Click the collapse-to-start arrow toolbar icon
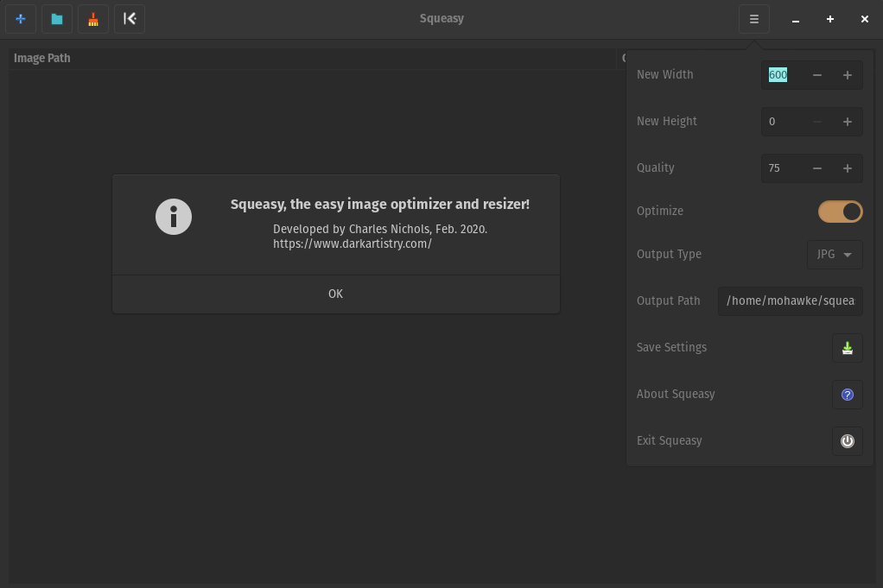The height and width of the screenshot is (588, 883). 130,19
